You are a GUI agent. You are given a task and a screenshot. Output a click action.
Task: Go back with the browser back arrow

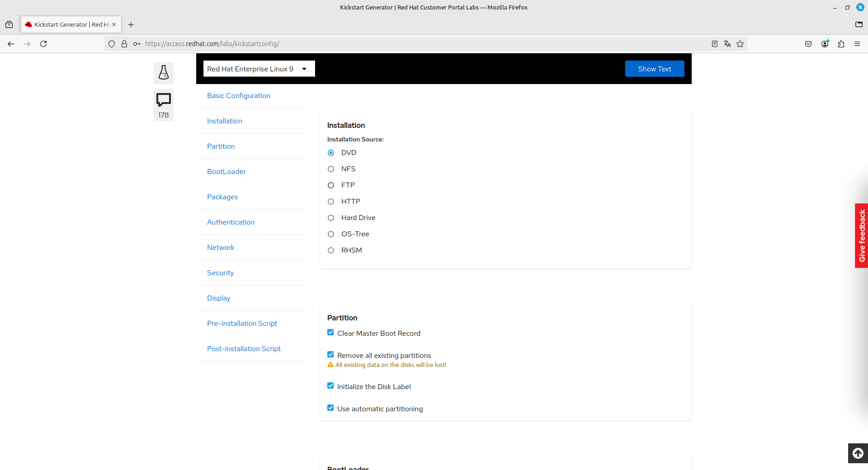point(11,44)
